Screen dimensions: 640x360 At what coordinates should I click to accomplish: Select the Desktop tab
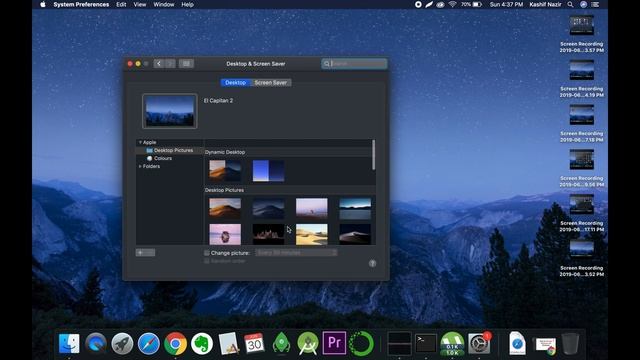(x=236, y=82)
